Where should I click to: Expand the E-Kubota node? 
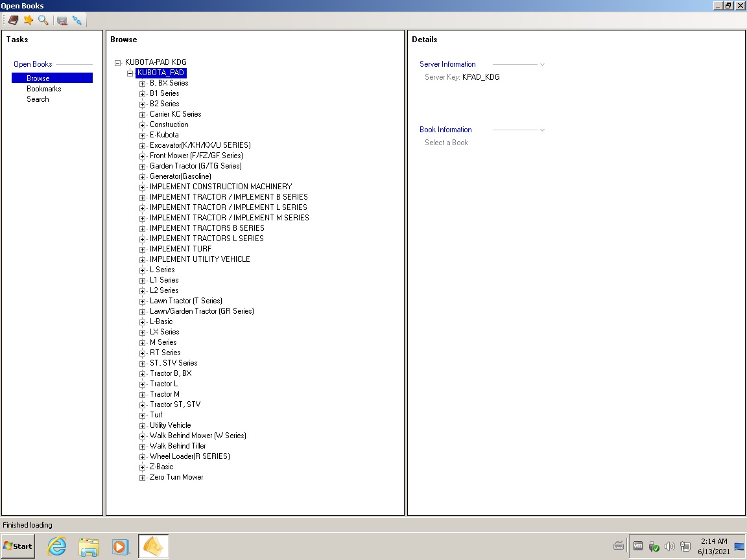point(142,135)
